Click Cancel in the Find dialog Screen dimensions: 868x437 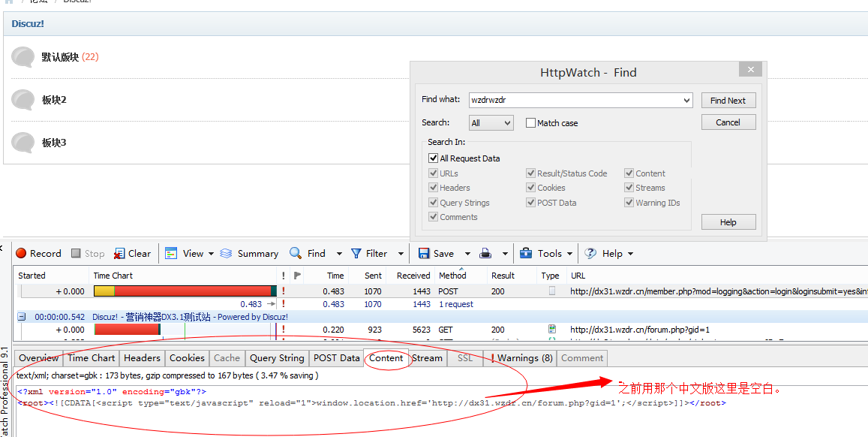[x=728, y=122]
